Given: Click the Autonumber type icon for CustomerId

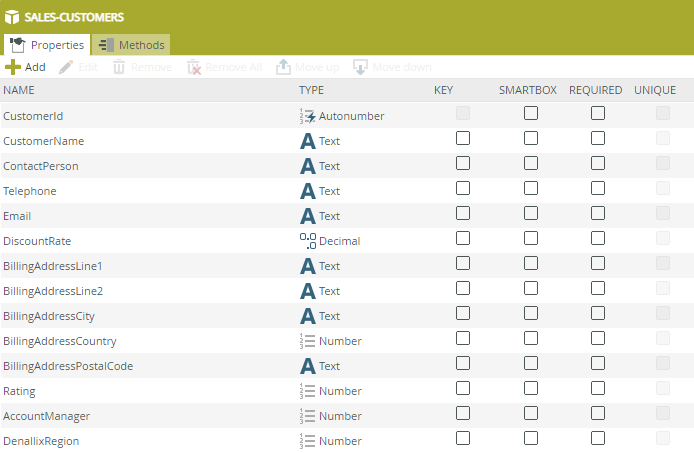Looking at the screenshot, I should coord(308,116).
